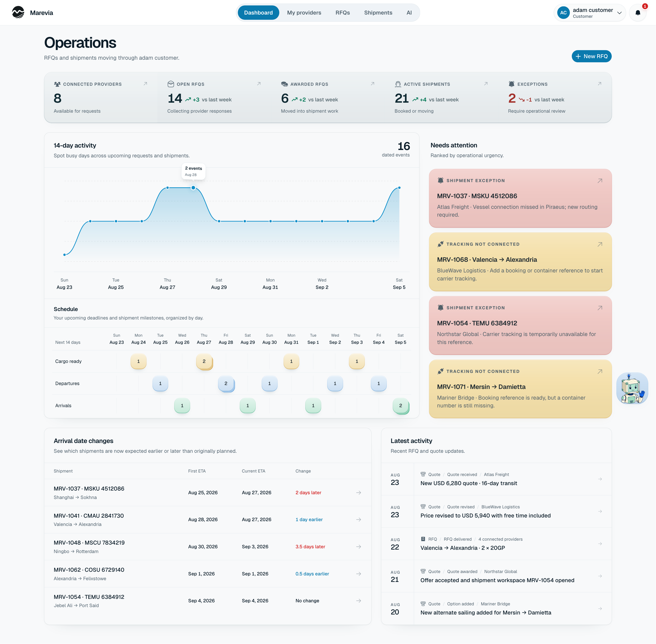Click arrow for RFQ delivered activity
The height and width of the screenshot is (644, 656).
(x=600, y=544)
